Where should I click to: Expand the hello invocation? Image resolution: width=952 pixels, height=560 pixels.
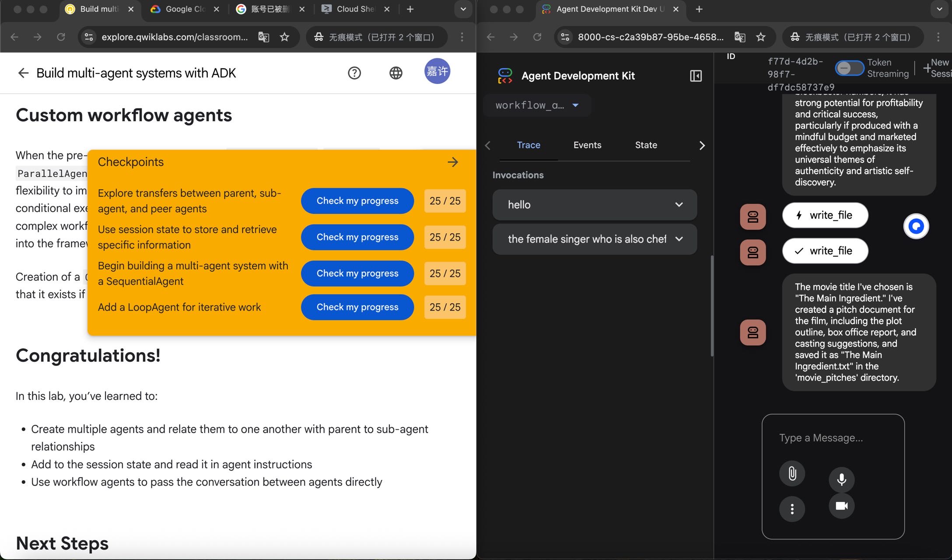tap(595, 205)
